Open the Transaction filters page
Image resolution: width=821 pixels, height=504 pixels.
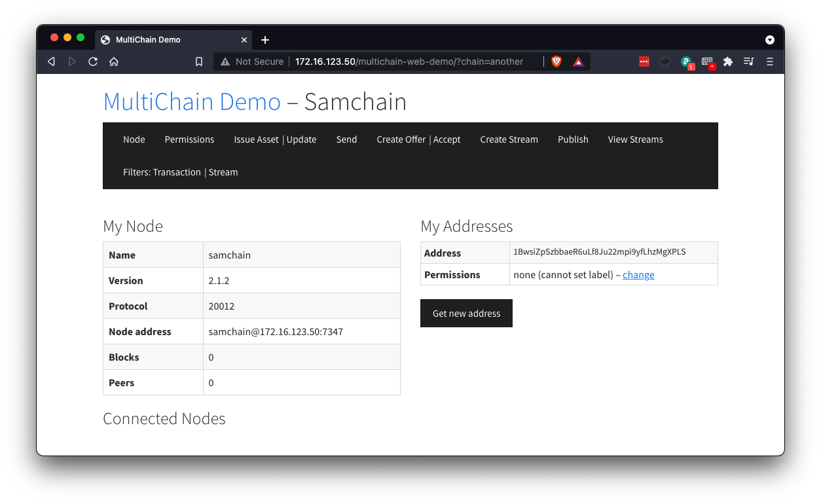[177, 172]
